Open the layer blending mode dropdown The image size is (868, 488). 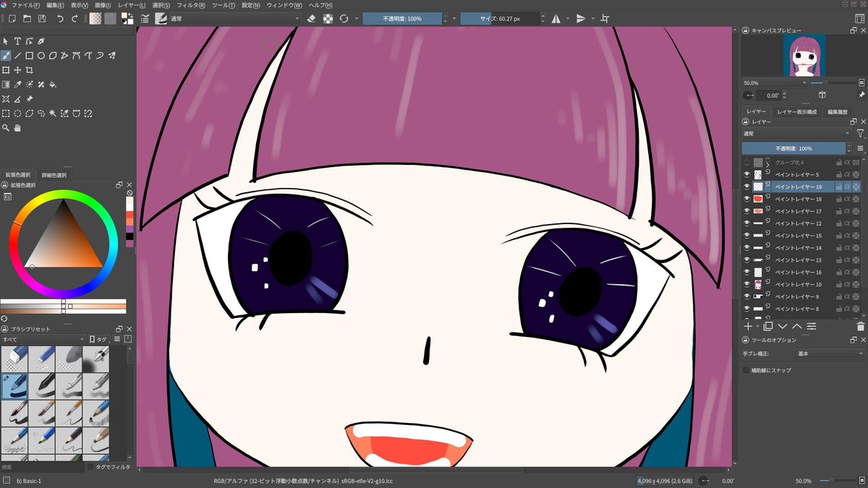point(796,134)
